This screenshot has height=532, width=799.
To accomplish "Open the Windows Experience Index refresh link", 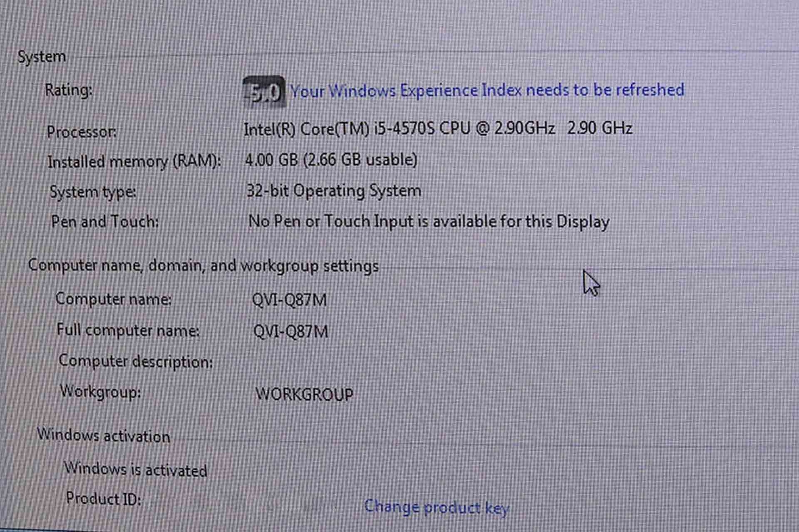I will (487, 90).
